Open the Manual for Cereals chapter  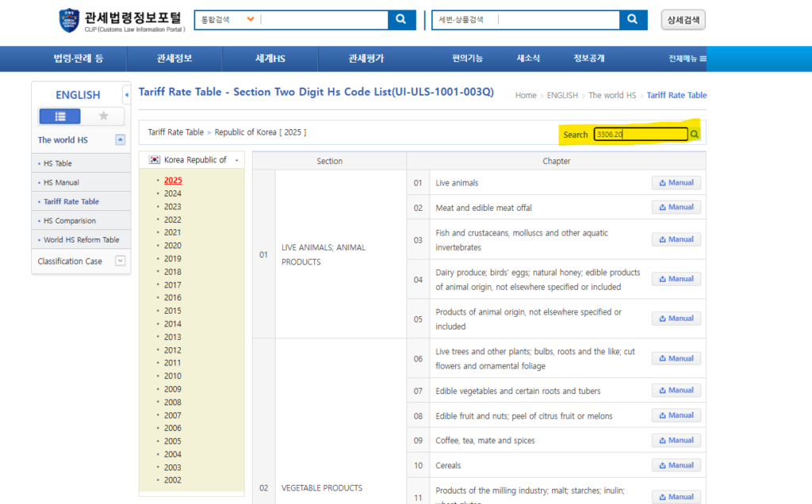(676, 465)
